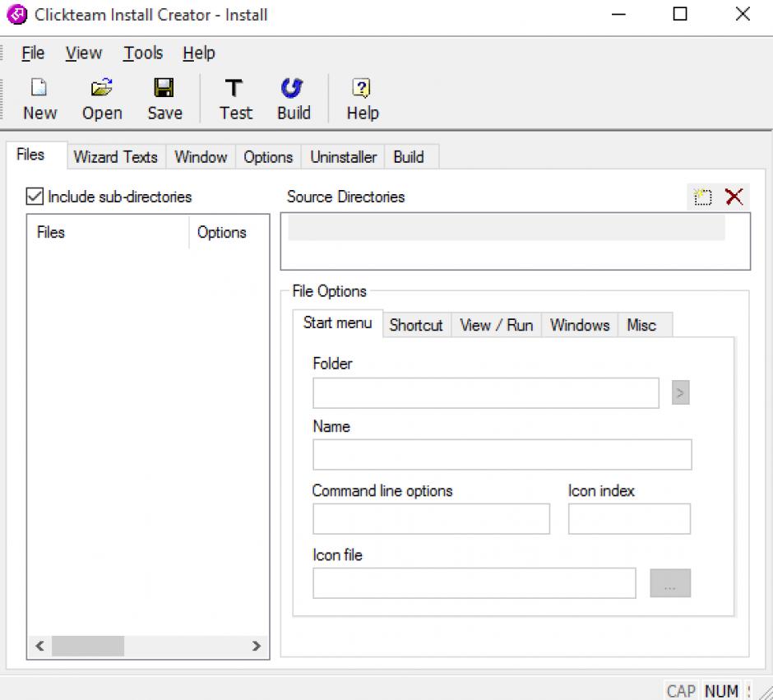Switch to the Files tab

pyautogui.click(x=36, y=155)
